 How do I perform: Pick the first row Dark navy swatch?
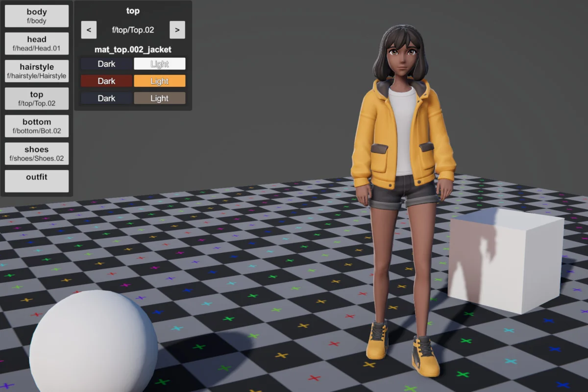point(106,64)
